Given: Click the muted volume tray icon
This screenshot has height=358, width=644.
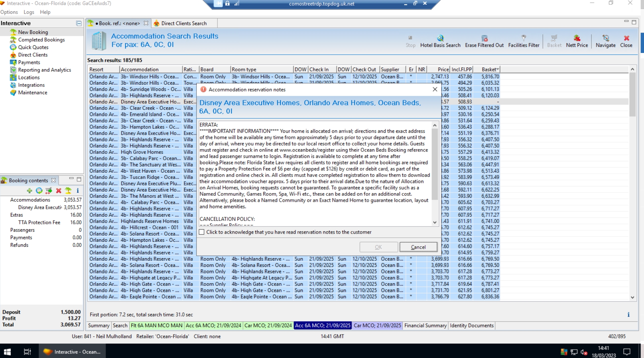Looking at the screenshot, I should [x=584, y=352].
